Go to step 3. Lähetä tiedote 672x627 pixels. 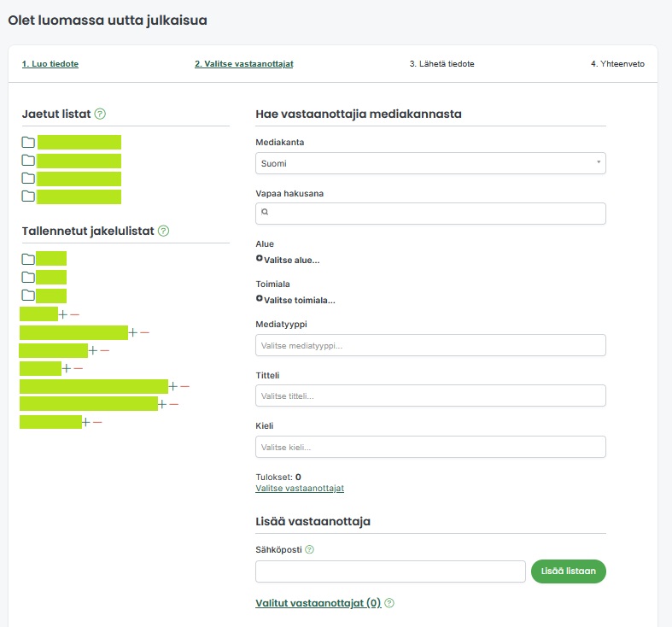click(441, 64)
